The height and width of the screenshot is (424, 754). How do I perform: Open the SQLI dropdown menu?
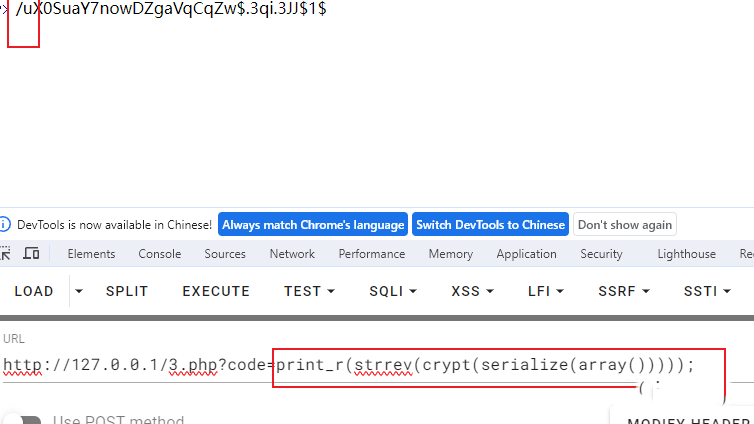(392, 291)
